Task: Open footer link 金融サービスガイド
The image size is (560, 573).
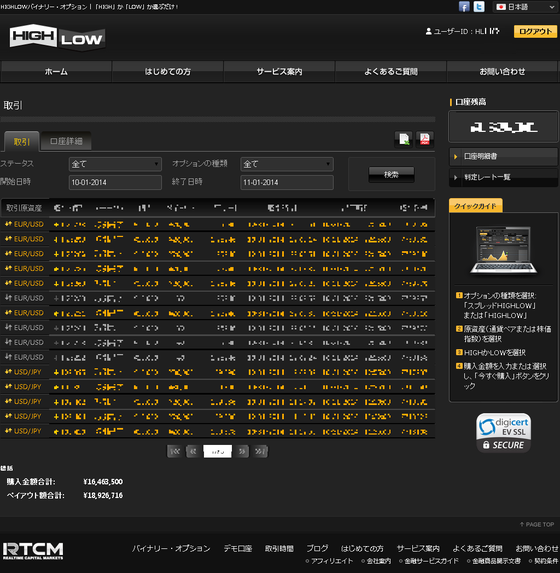Action: click(431, 561)
